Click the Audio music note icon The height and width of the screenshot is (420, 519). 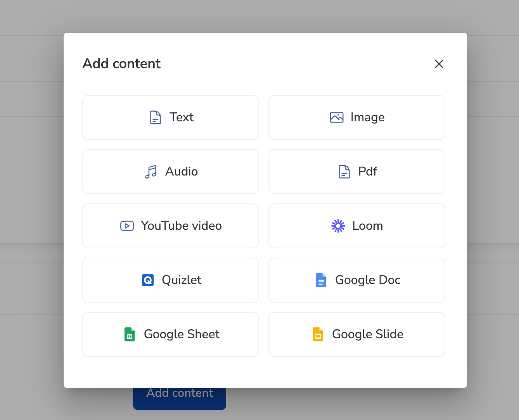click(151, 172)
